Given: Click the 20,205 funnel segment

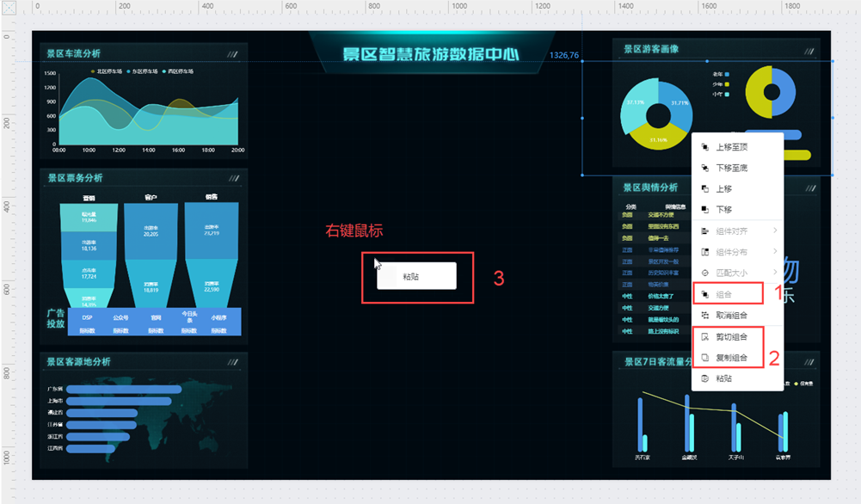Looking at the screenshot, I should click(x=151, y=230).
